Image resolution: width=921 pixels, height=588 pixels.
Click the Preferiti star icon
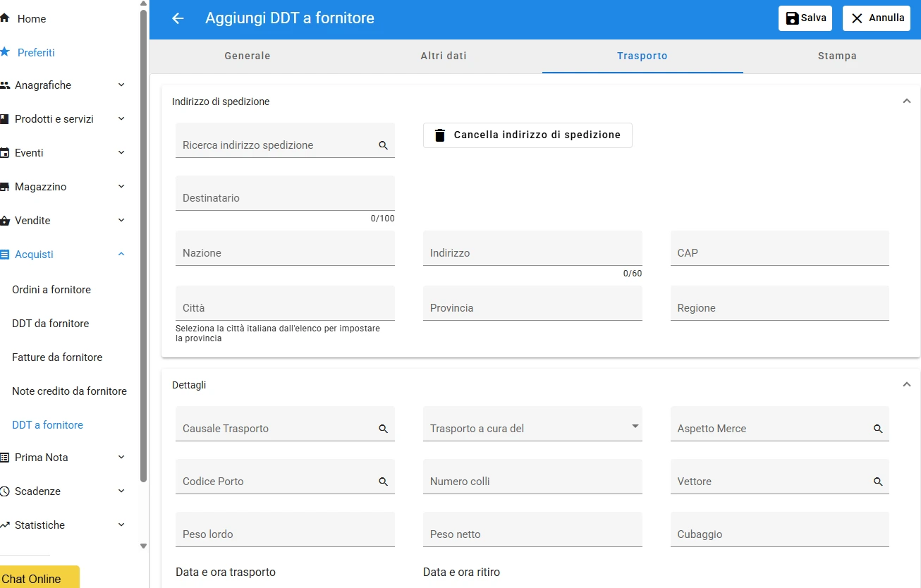tap(5, 52)
